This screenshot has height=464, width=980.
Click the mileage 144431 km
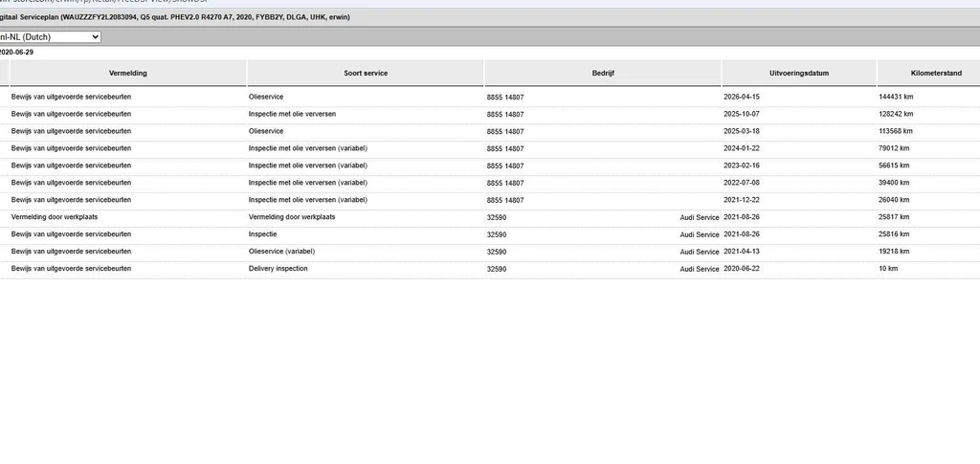896,97
